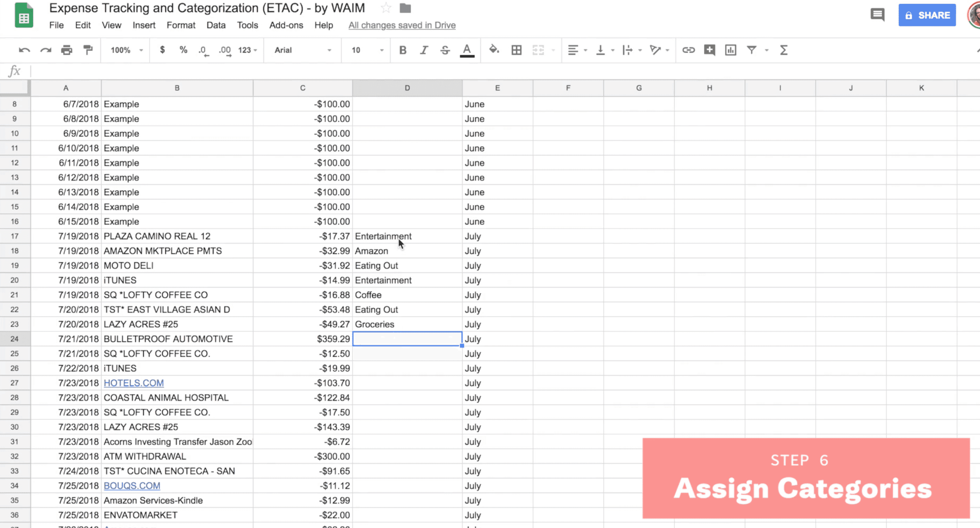Click the blue SHARE button

[x=927, y=15]
